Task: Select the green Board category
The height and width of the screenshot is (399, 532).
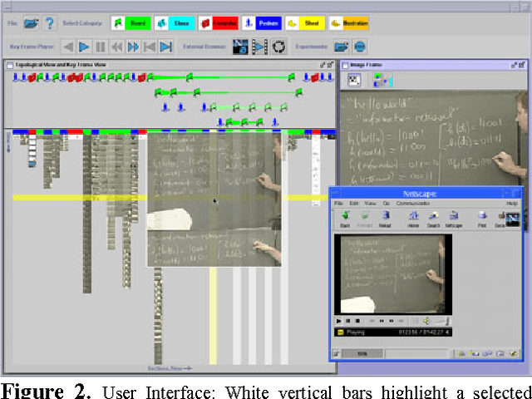Action: pyautogui.click(x=131, y=23)
